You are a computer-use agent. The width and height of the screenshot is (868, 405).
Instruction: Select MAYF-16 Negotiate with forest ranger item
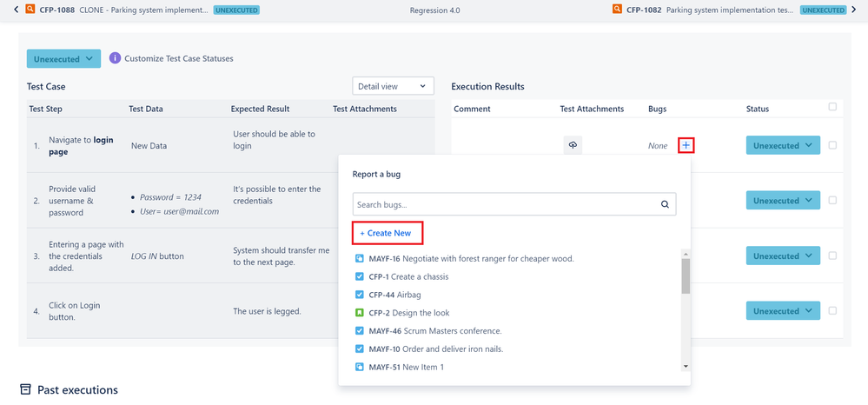pyautogui.click(x=465, y=259)
